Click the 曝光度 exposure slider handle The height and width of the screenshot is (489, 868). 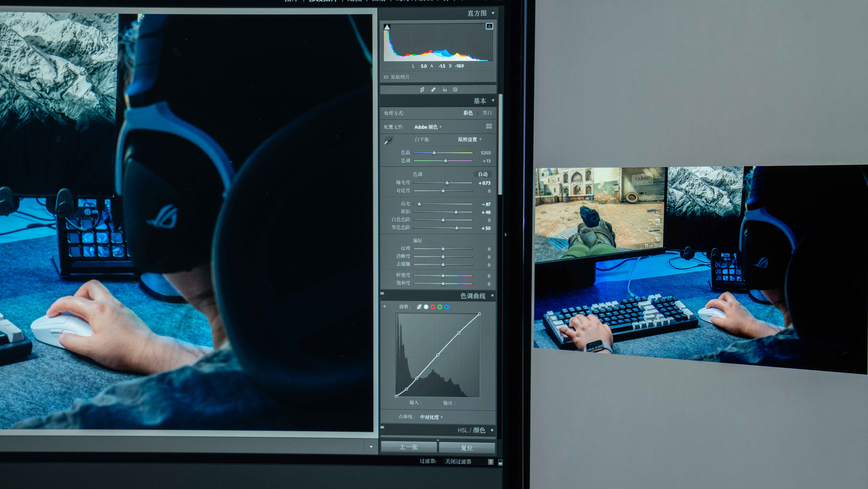tap(447, 183)
